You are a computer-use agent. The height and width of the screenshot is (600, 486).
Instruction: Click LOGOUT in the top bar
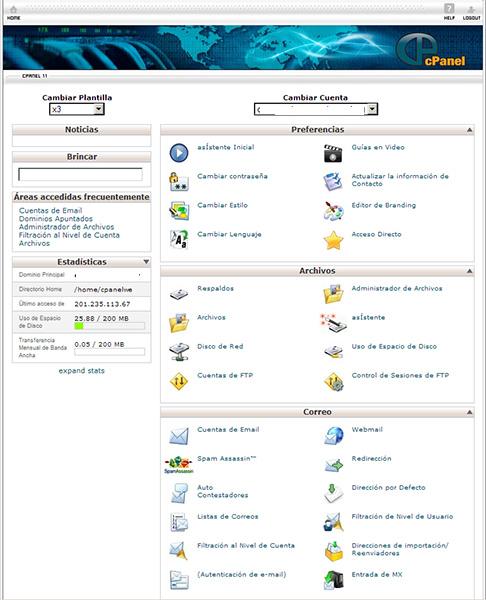point(471,13)
